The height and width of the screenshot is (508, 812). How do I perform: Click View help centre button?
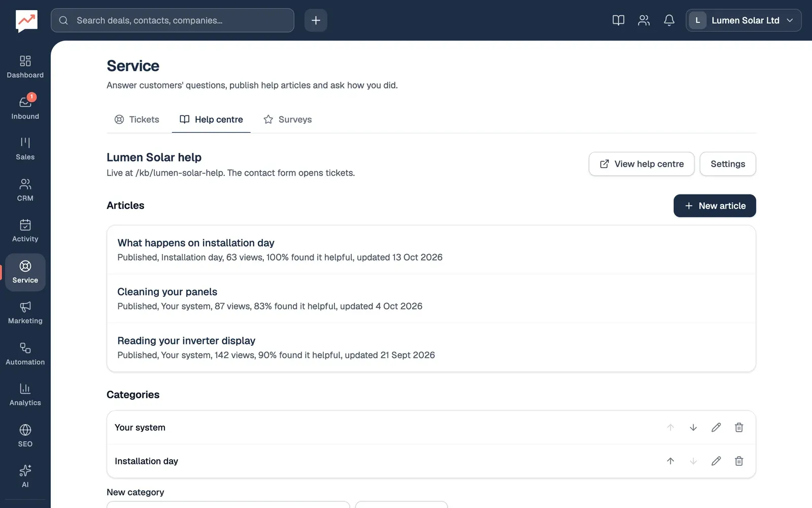(641, 164)
